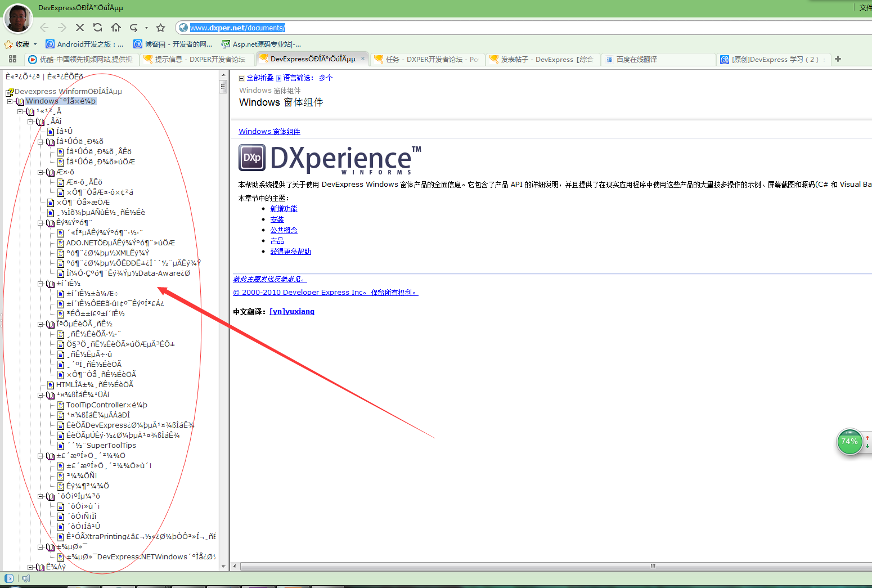The image size is (872, 588).
Task: Switch to 发表帖子 - DevExpress tab
Action: pos(542,59)
